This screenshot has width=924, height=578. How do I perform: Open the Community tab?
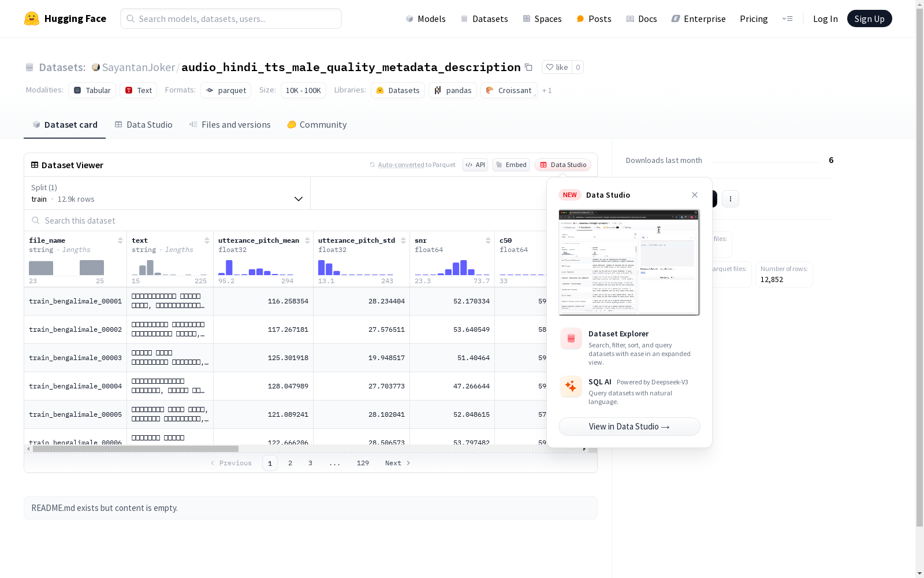pos(317,125)
